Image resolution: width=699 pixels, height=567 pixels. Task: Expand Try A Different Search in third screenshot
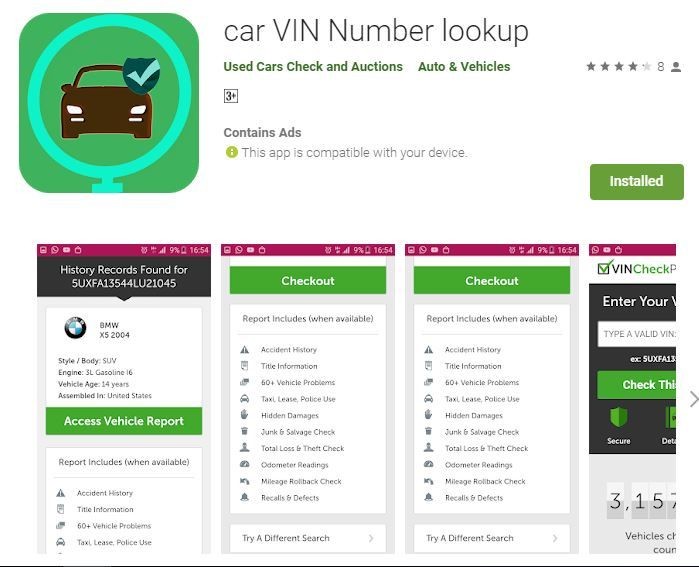492,538
